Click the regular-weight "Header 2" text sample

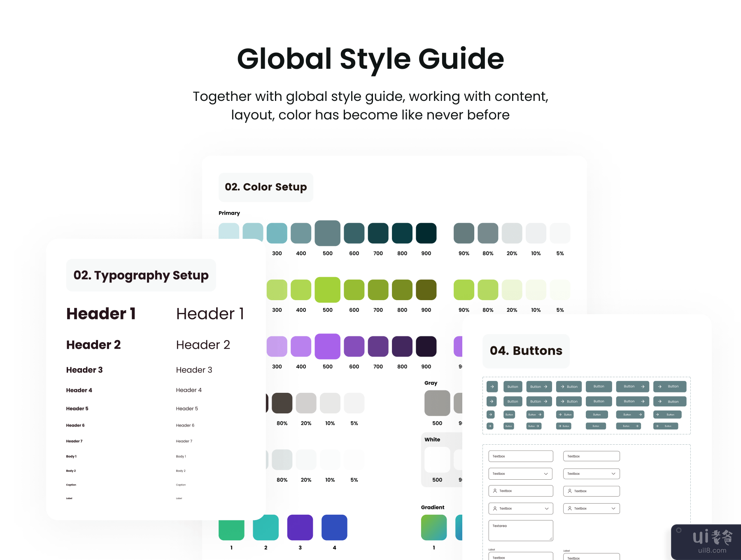point(203,345)
